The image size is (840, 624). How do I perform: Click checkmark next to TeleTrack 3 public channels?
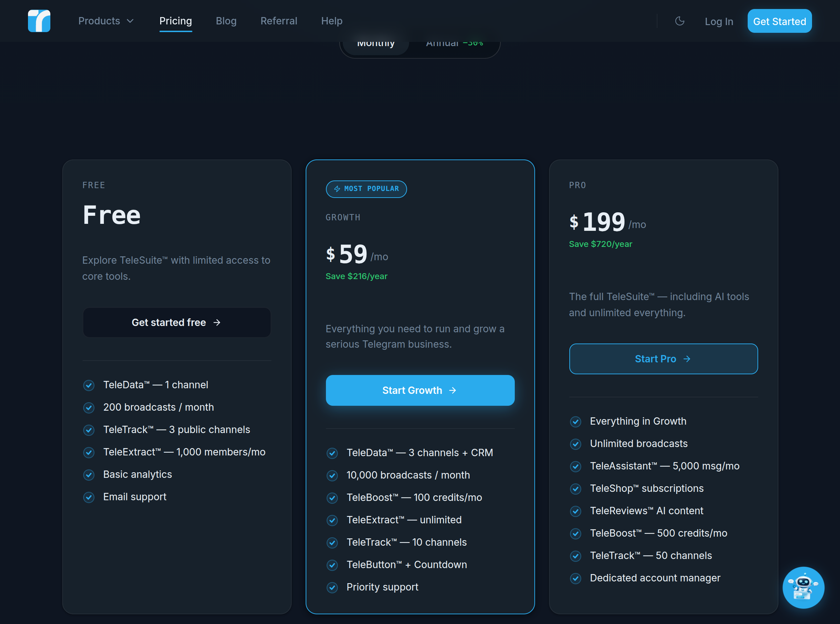[89, 430]
